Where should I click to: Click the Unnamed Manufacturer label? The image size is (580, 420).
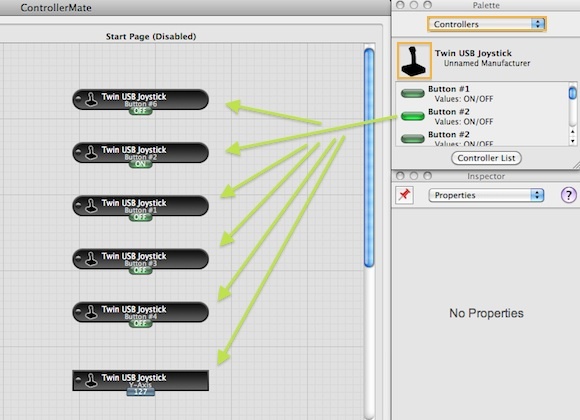(x=487, y=63)
